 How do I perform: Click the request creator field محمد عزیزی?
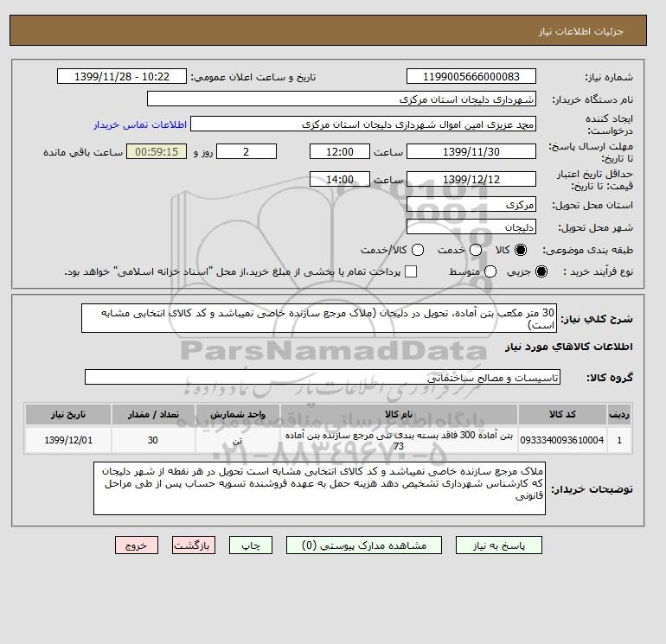click(363, 124)
